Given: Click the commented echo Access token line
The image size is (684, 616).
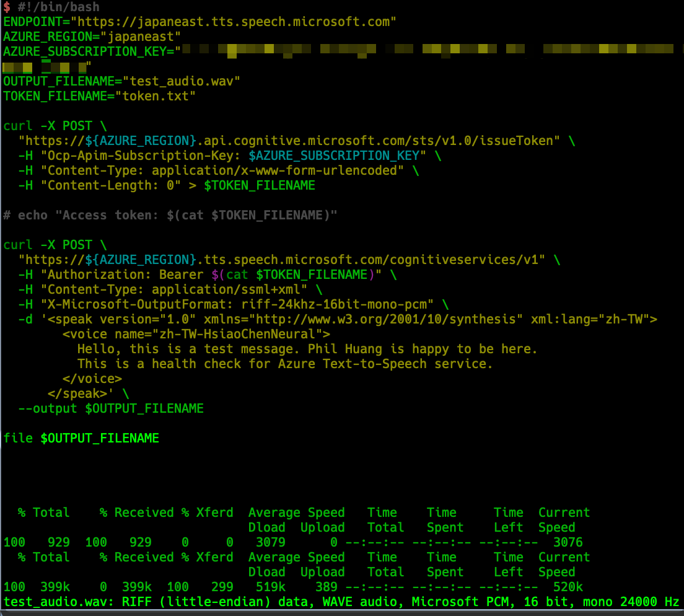Looking at the screenshot, I should point(170,215).
